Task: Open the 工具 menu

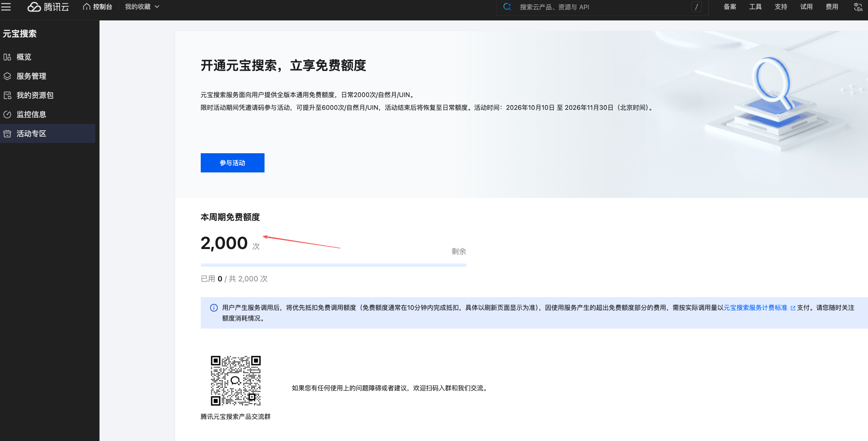Action: pos(755,7)
